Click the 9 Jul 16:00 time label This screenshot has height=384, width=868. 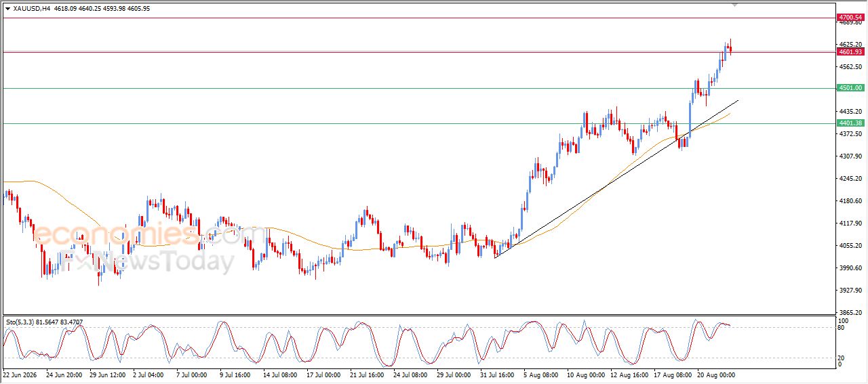click(236, 375)
